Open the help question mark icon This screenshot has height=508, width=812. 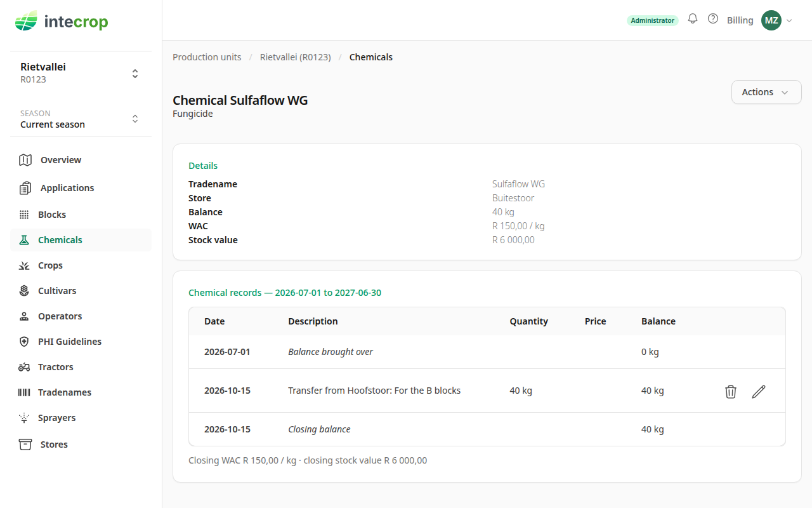pos(713,19)
